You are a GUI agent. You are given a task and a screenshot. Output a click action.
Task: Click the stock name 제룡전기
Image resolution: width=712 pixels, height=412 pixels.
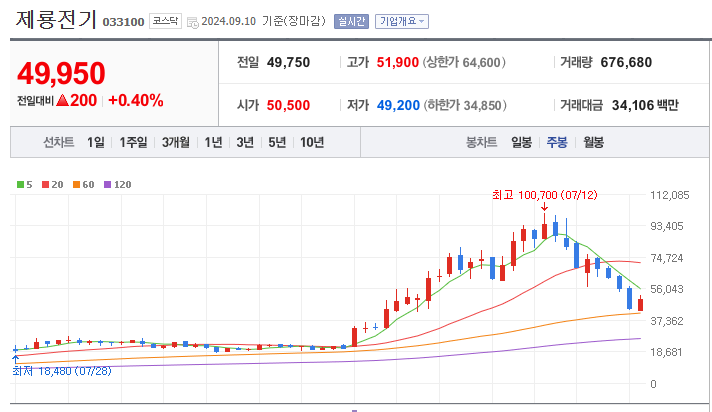56,20
